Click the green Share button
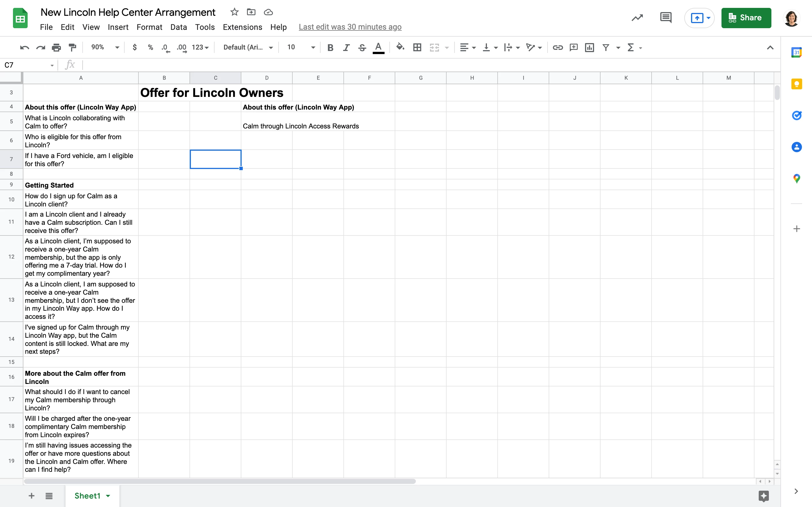Screen dimensions: 812x507 tap(746, 18)
